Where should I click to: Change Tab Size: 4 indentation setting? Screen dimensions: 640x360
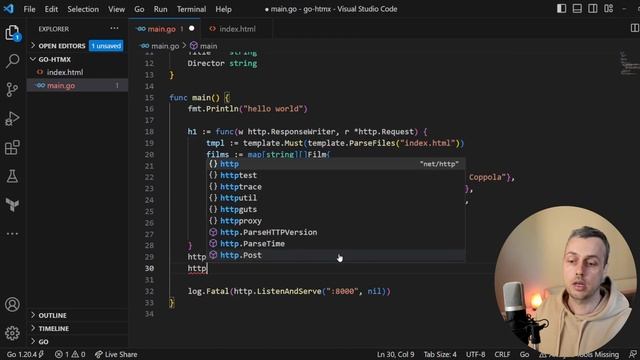(440, 354)
